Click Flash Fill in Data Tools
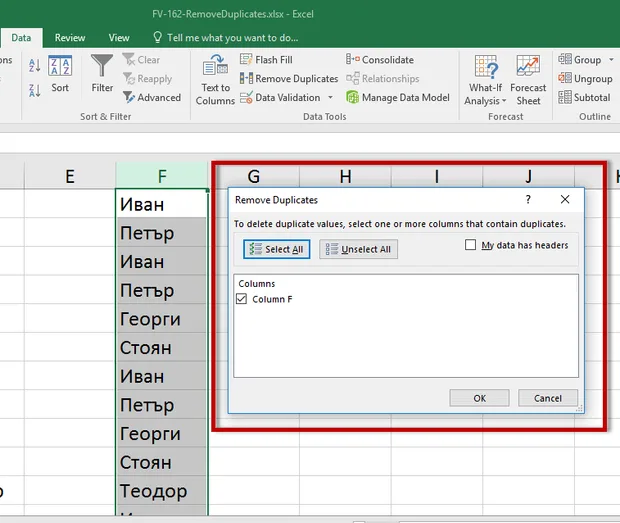Viewport: 620px width, 523px height. 266,60
